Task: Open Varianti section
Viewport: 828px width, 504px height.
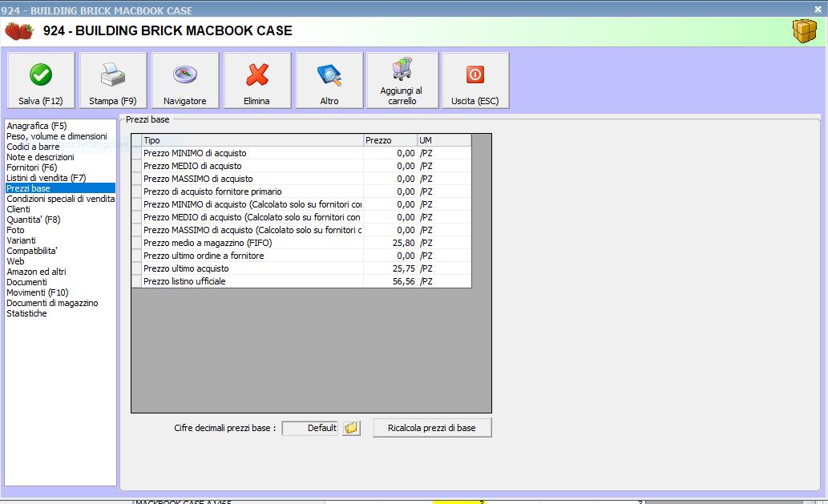Action: (21, 240)
